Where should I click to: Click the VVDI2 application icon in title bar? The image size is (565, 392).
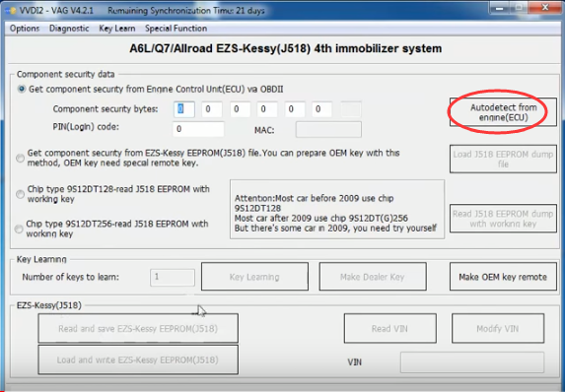[x=11, y=11]
